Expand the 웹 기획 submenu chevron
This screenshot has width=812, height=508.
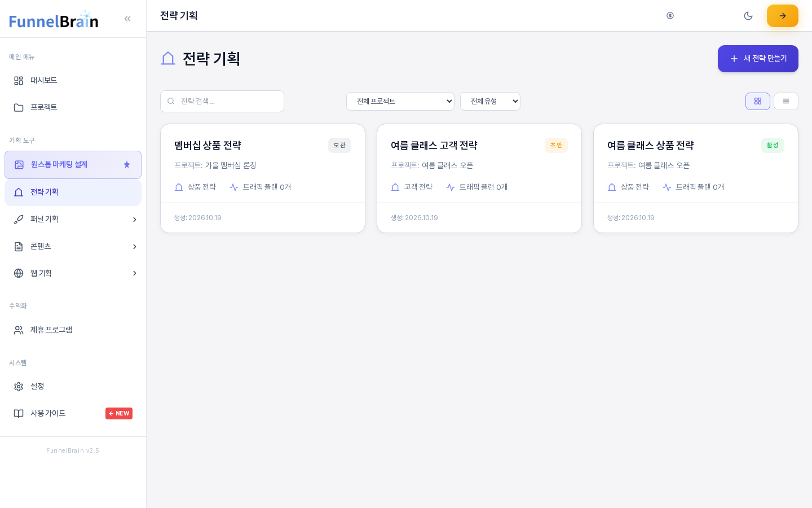(135, 273)
